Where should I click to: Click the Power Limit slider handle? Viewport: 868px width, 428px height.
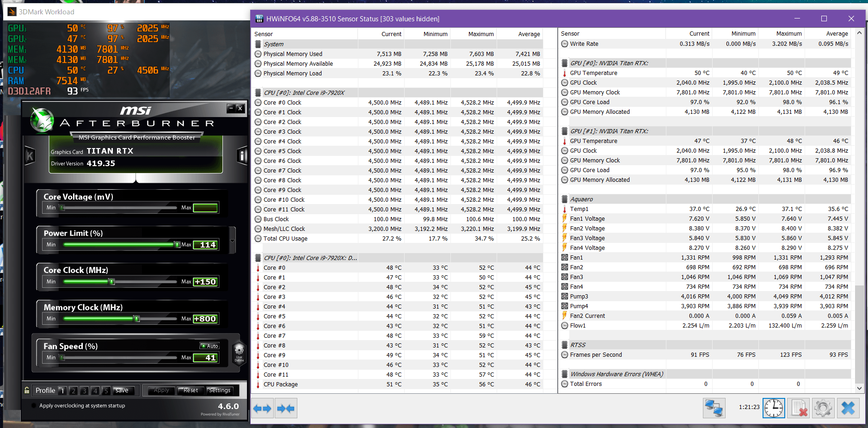coord(177,244)
